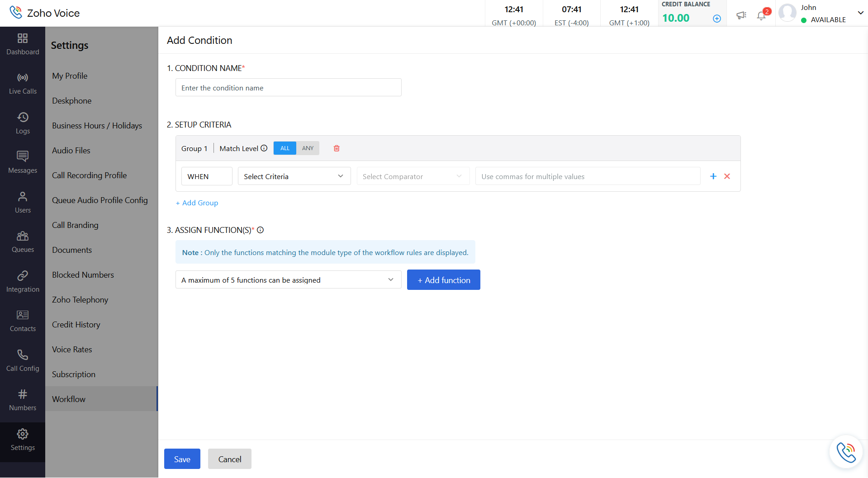Screen dimensions: 868x478
Task: Focus the criteria values input field
Action: click(588, 176)
